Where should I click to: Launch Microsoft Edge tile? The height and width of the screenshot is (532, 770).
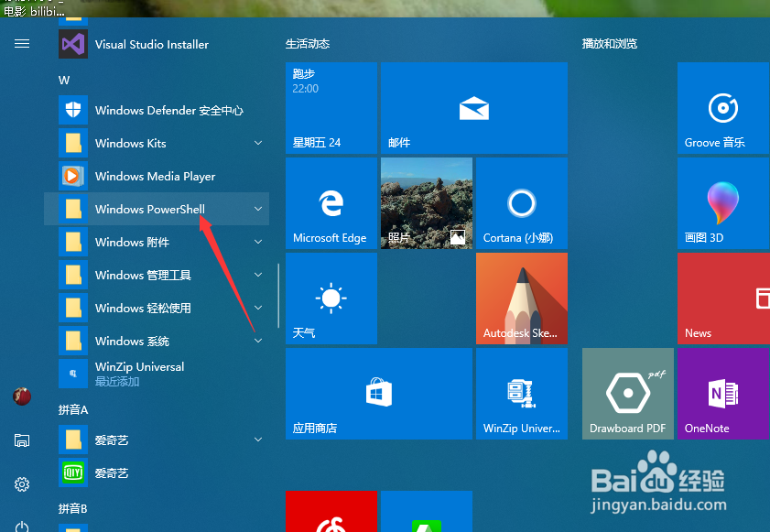(331, 203)
